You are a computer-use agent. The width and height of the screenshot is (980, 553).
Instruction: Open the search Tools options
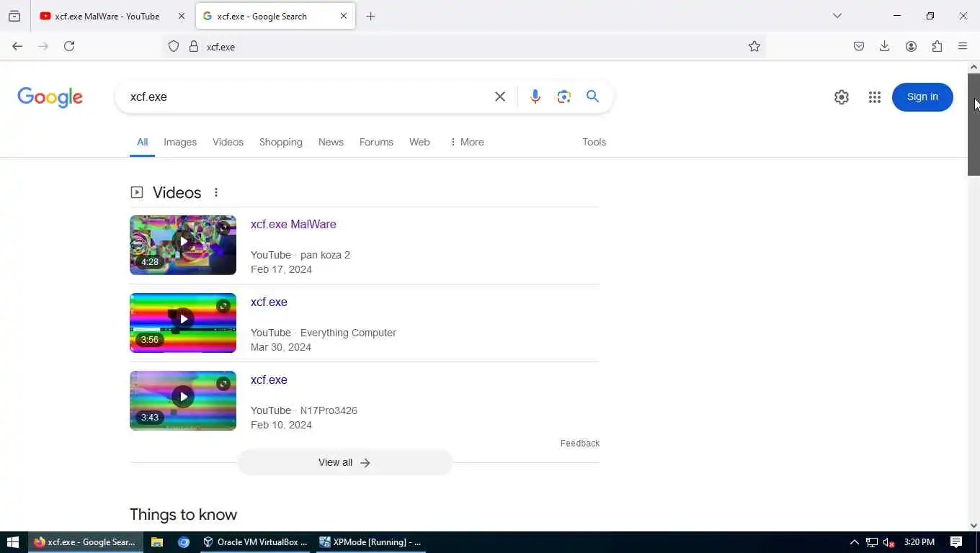point(594,143)
